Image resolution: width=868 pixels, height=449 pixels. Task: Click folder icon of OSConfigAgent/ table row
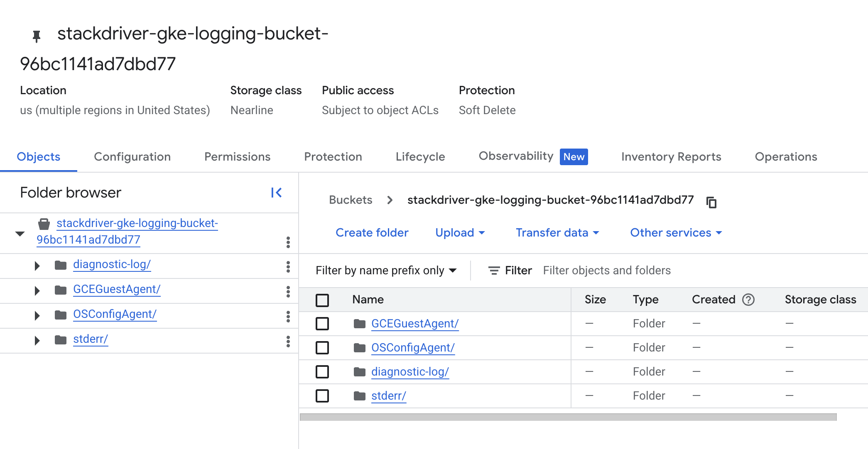(360, 348)
